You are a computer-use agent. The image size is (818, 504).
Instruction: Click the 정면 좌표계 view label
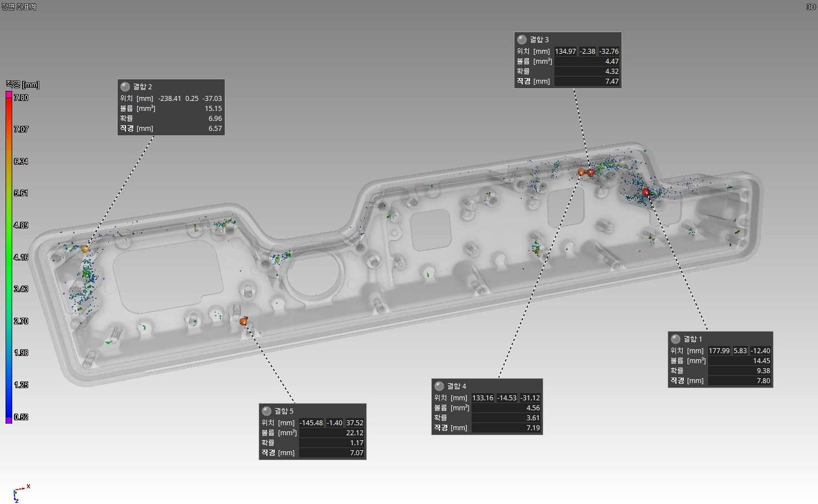19,7
